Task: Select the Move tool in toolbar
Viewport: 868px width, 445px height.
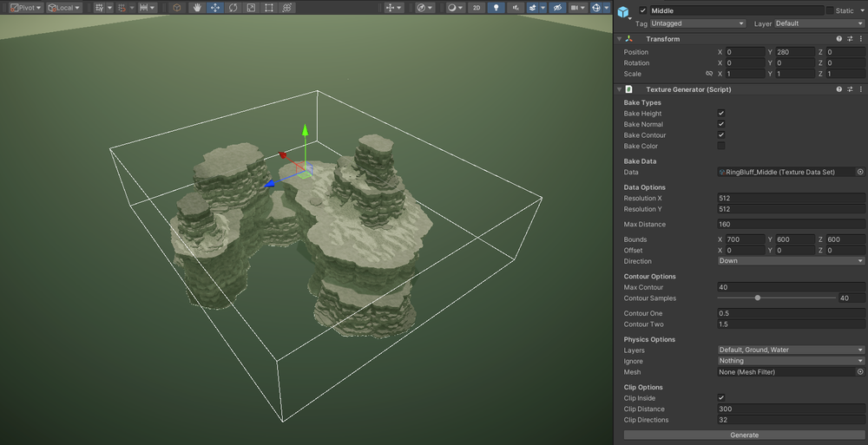Action: 214,8
